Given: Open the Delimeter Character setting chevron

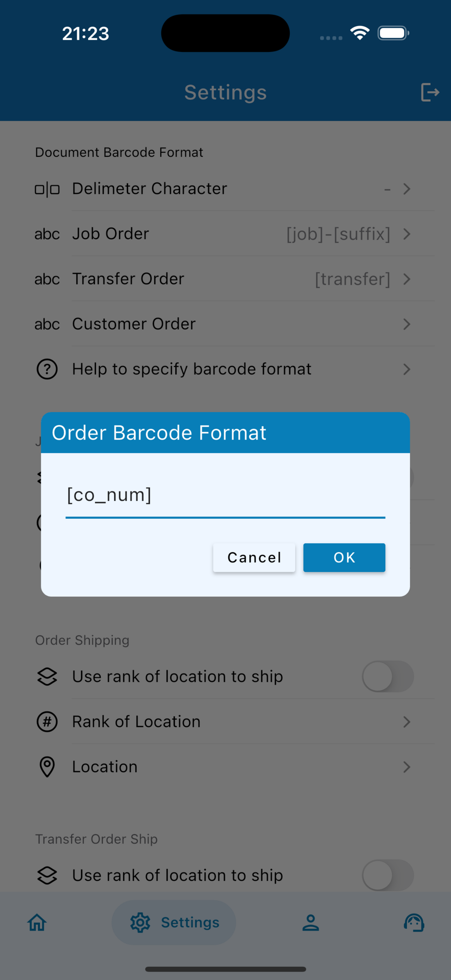Looking at the screenshot, I should point(407,189).
